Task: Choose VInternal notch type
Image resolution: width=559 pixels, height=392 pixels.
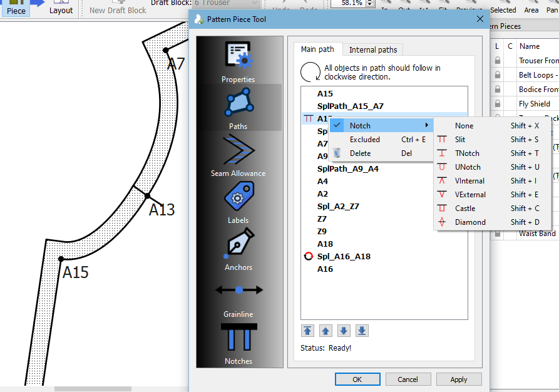Action: tap(469, 181)
